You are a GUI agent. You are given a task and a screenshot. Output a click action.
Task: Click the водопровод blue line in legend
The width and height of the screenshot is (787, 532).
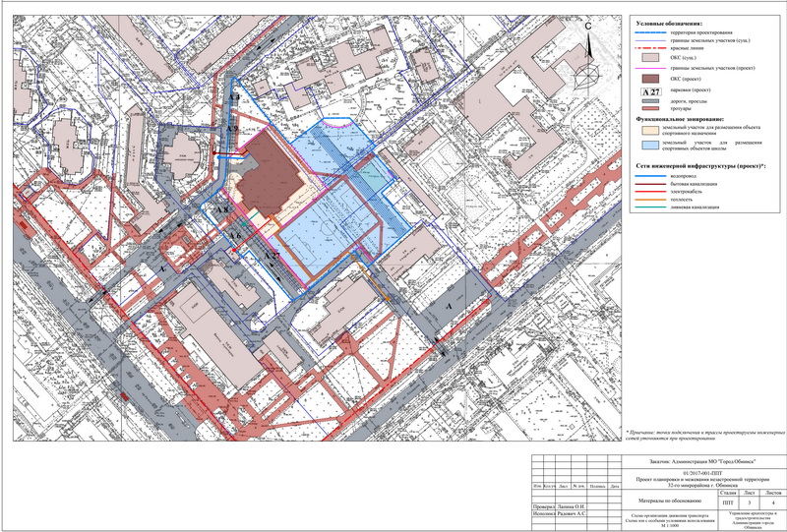[649, 177]
